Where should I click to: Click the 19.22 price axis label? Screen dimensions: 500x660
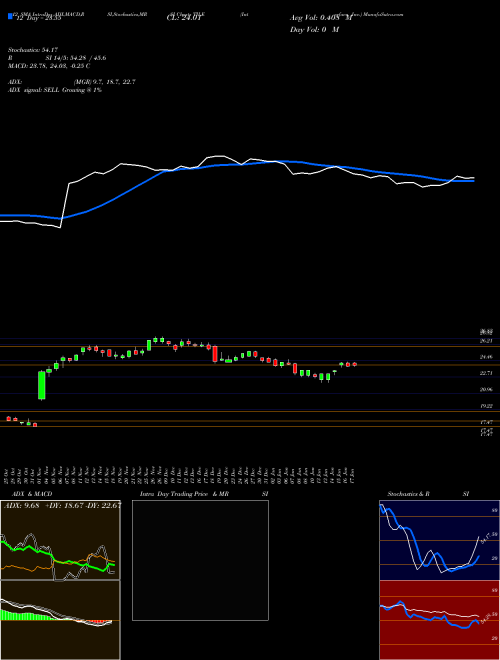coord(486,406)
